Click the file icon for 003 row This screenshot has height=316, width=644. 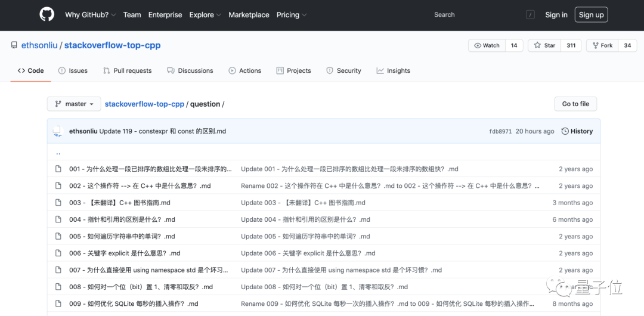click(x=58, y=203)
